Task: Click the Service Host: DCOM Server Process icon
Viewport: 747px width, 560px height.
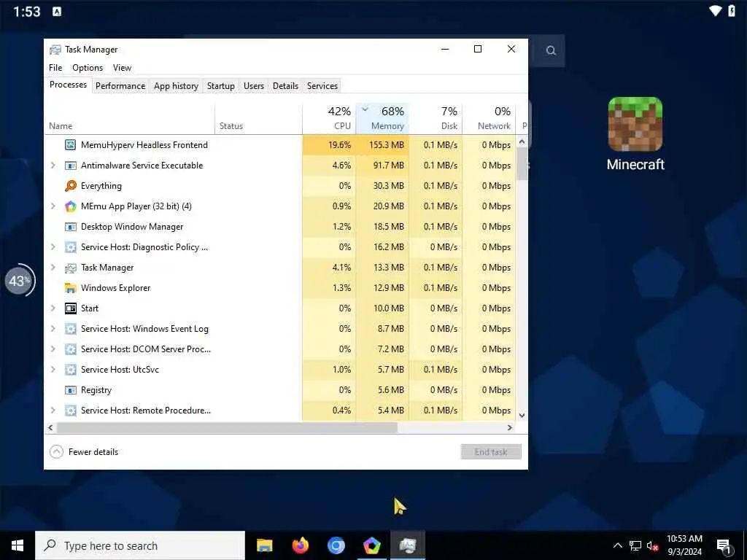Action: [x=71, y=349]
